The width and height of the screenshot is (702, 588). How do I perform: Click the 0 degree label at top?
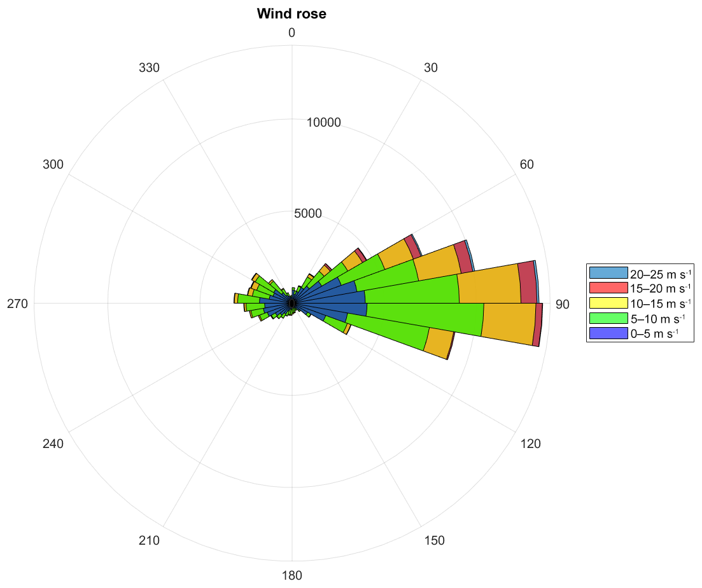pos(291,32)
